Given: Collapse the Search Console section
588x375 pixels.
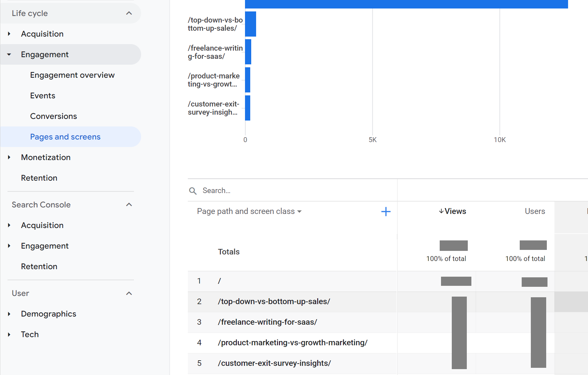Looking at the screenshot, I should coord(129,205).
